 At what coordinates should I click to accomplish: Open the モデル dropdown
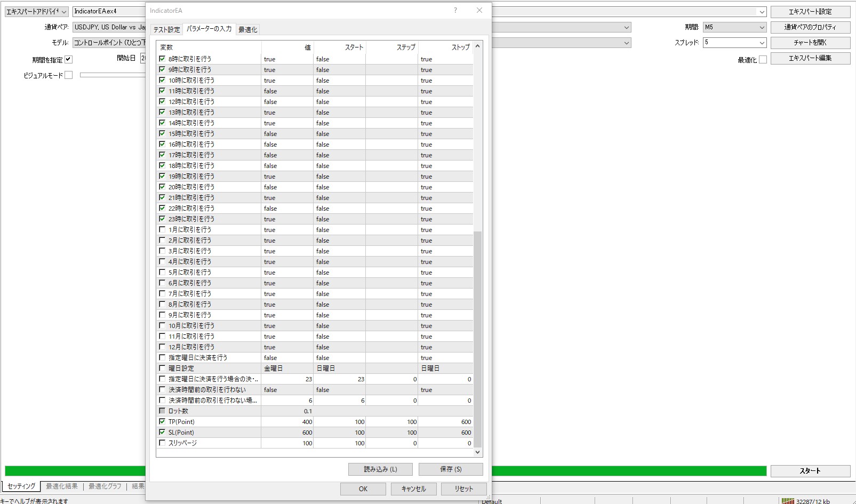(627, 43)
